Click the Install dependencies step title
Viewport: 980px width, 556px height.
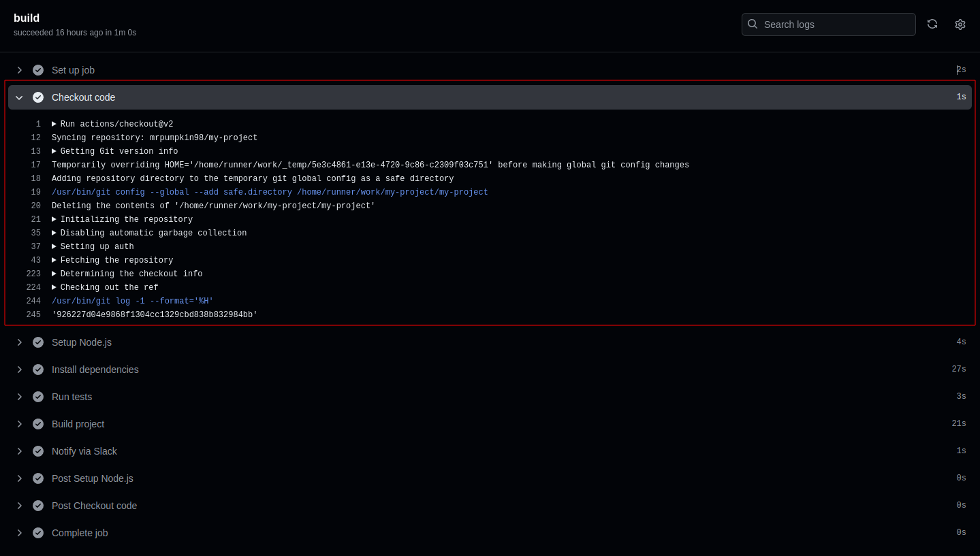click(95, 370)
